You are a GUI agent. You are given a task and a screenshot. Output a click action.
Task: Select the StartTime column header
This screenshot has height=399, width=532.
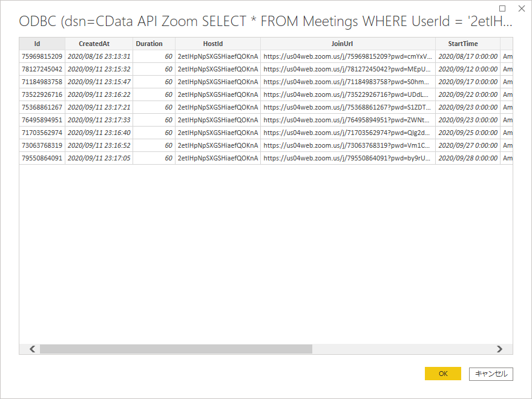tap(467, 44)
